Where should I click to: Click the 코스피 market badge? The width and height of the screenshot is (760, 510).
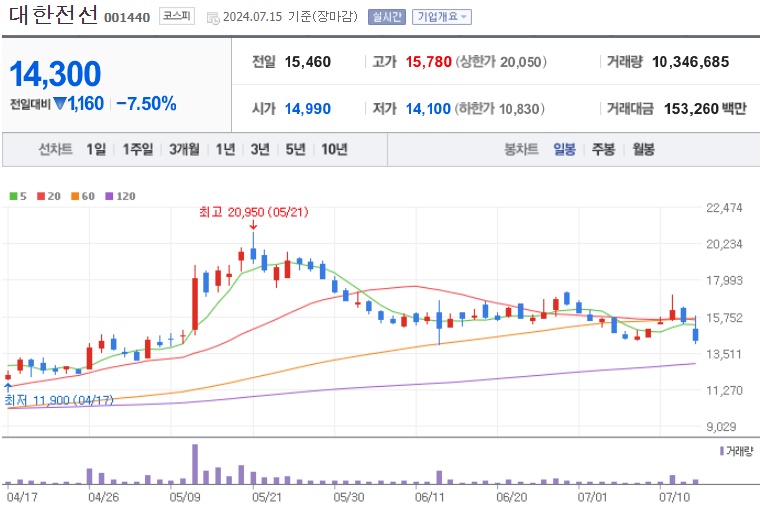pos(176,16)
